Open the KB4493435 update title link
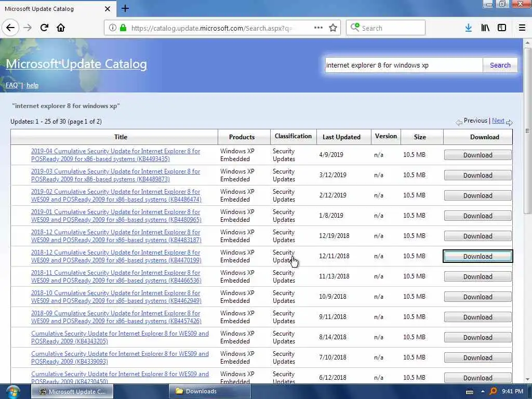 point(116,155)
